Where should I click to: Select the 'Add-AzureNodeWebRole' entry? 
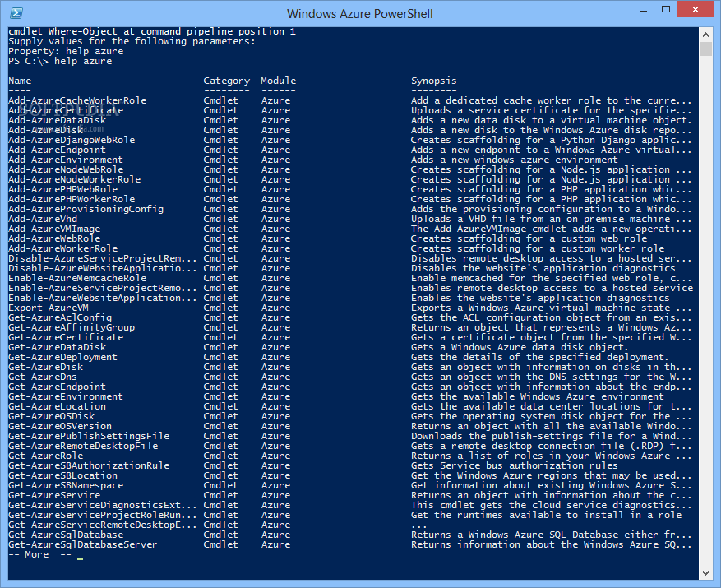pyautogui.click(x=66, y=169)
